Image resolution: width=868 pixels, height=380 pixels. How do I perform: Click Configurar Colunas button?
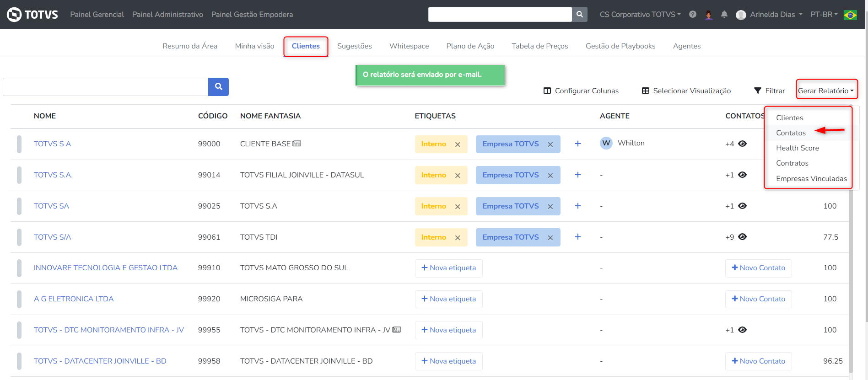[581, 91]
